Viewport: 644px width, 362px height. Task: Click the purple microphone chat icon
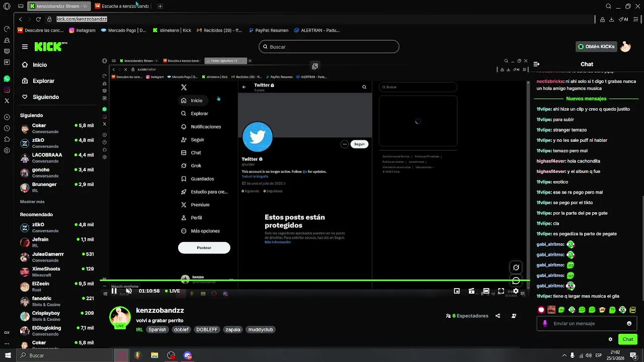click(545, 323)
